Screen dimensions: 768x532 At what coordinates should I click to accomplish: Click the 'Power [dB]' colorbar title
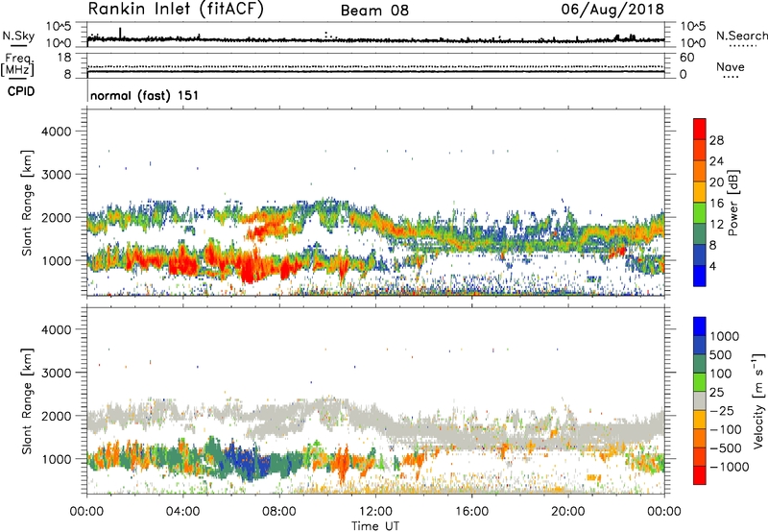pyautogui.click(x=732, y=203)
